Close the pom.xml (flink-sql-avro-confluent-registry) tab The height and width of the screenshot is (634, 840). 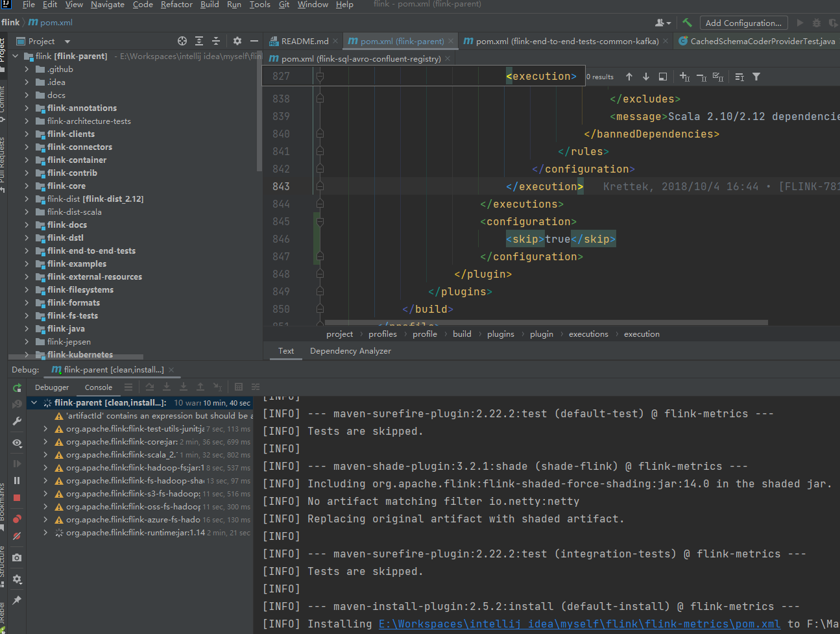448,58
